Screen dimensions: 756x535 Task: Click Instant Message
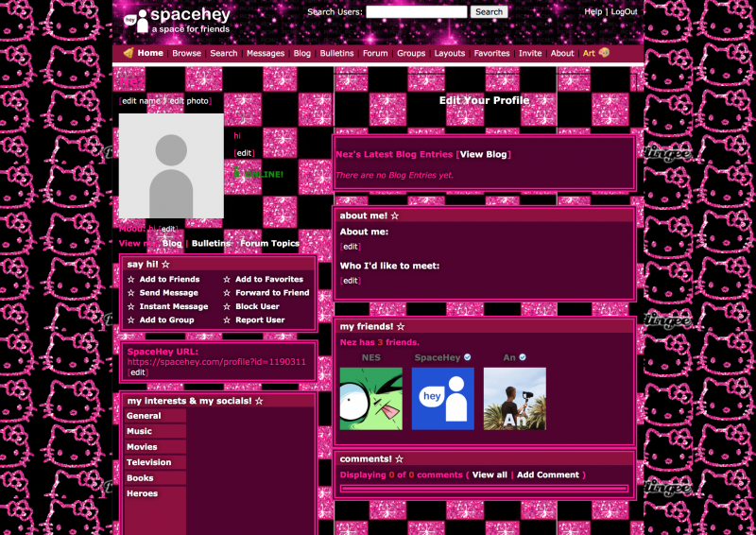tap(174, 306)
